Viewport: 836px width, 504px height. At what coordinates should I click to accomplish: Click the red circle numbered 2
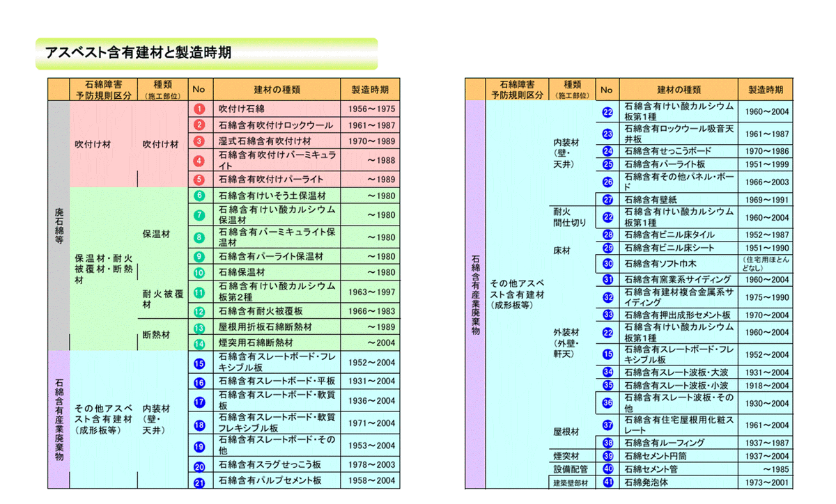coord(199,125)
